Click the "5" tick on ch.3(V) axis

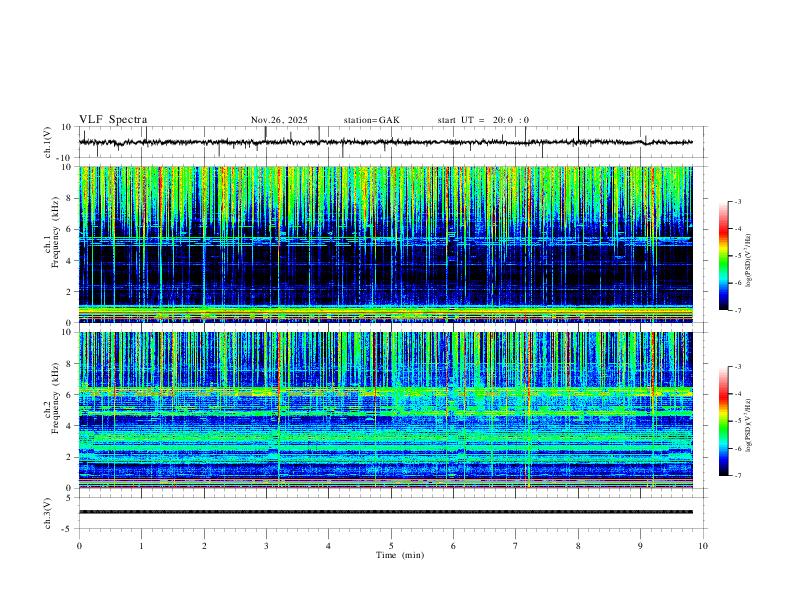[69, 497]
